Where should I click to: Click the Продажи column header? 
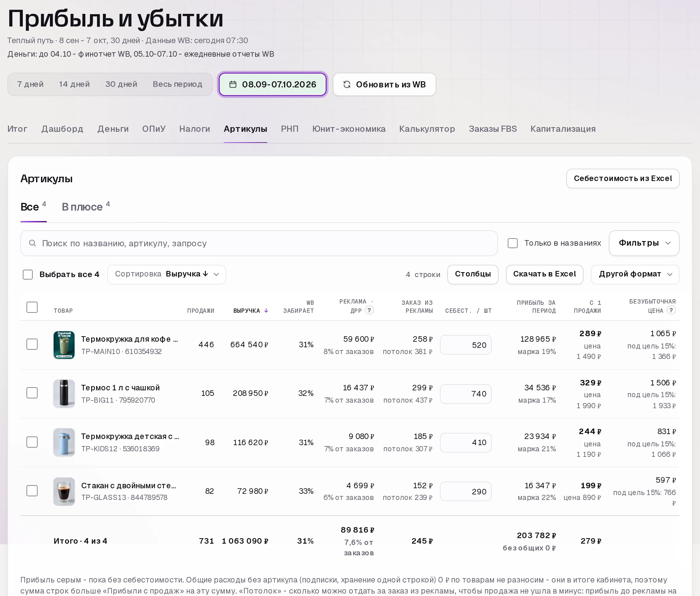click(201, 311)
